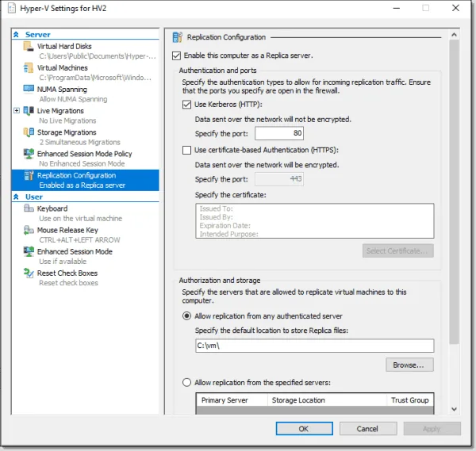The image size is (476, 451).
Task: Open NUMA Spanning settings
Action: pyautogui.click(x=85, y=94)
